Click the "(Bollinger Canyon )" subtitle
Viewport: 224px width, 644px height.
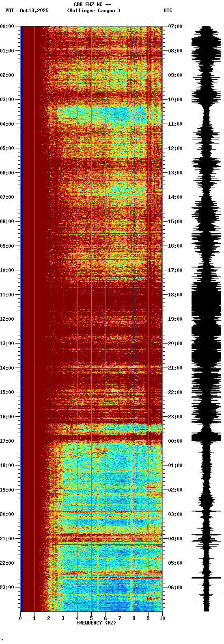click(94, 11)
